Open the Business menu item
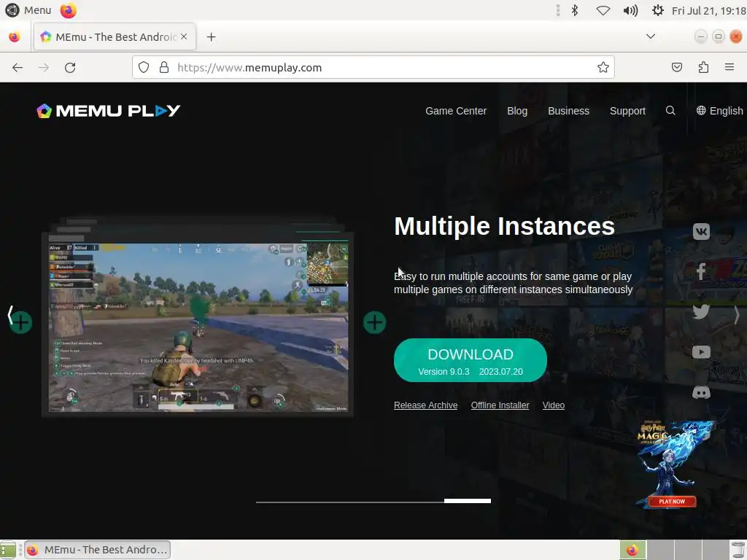Viewport: 747px width, 560px height. [x=568, y=111]
